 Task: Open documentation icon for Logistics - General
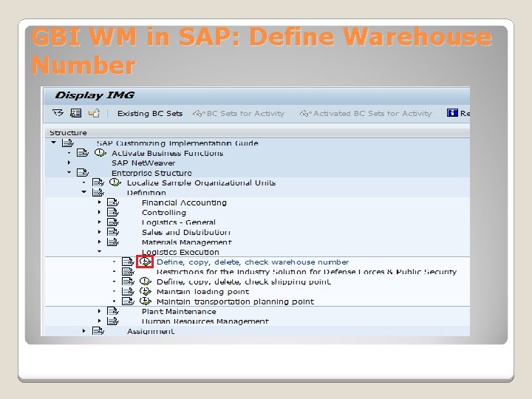pos(113,222)
